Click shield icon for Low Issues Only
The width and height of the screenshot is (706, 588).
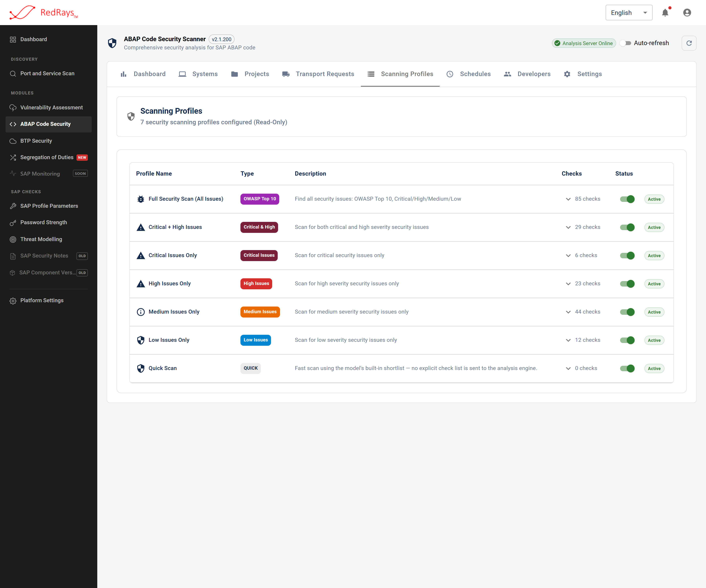click(141, 340)
